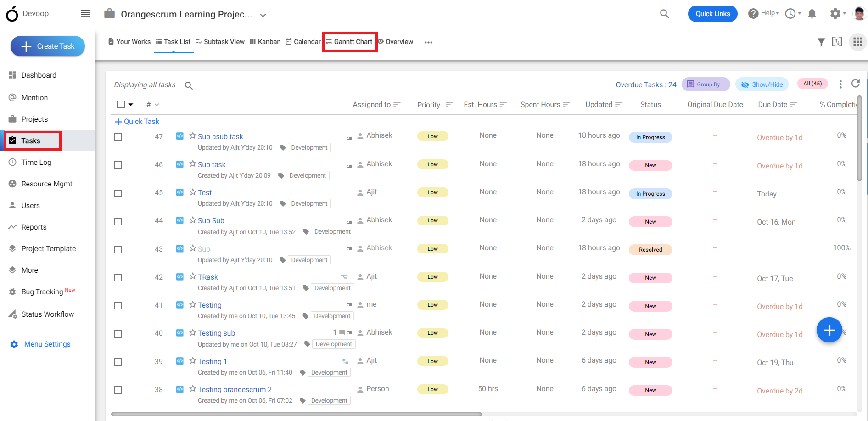
Task: Open the Overview tab
Action: pos(395,42)
